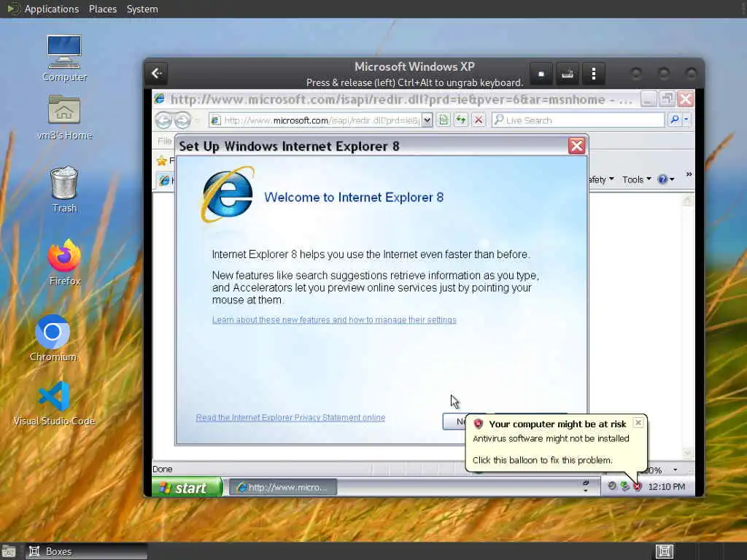Open the Trash desktop icon
This screenshot has height=560, width=747.
coord(64,189)
